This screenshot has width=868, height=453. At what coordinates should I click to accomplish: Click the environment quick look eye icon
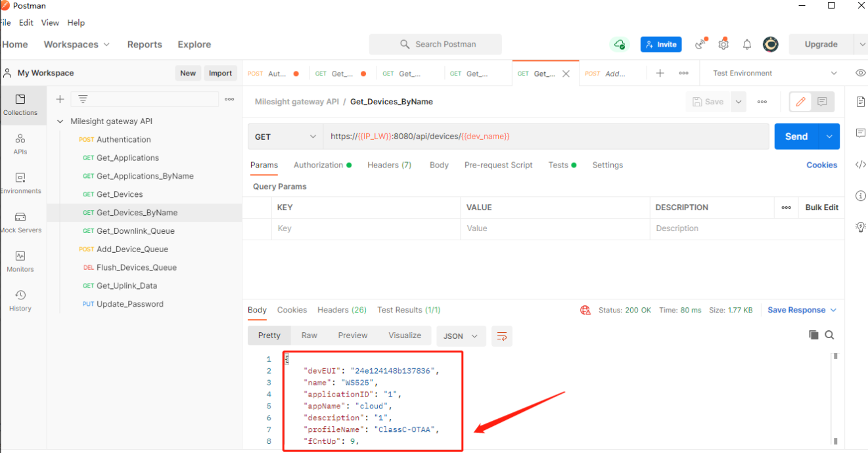point(861,73)
